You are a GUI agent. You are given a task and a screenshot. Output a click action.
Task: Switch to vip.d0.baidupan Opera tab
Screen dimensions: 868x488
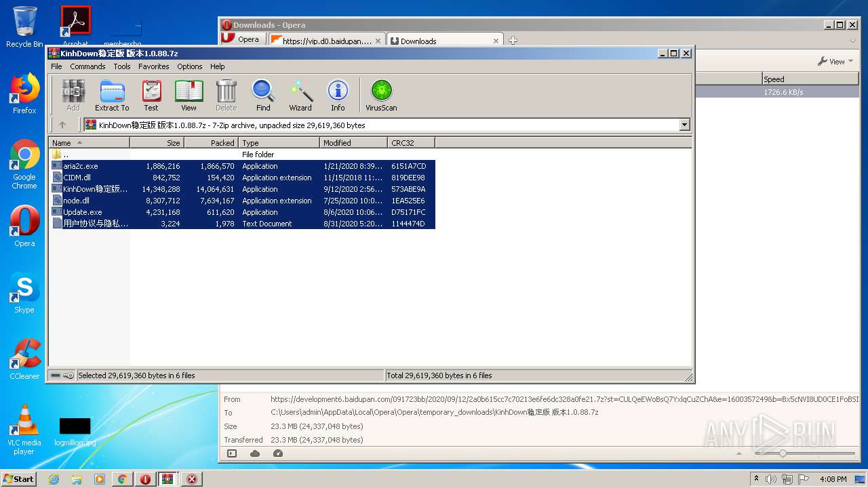click(327, 40)
